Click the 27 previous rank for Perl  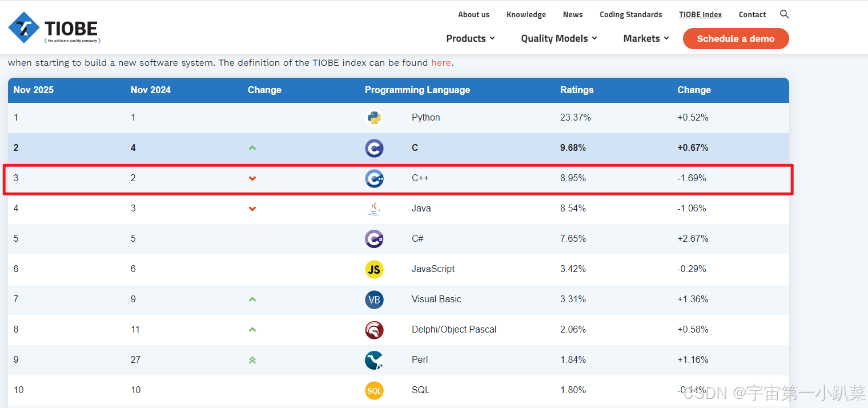(135, 360)
